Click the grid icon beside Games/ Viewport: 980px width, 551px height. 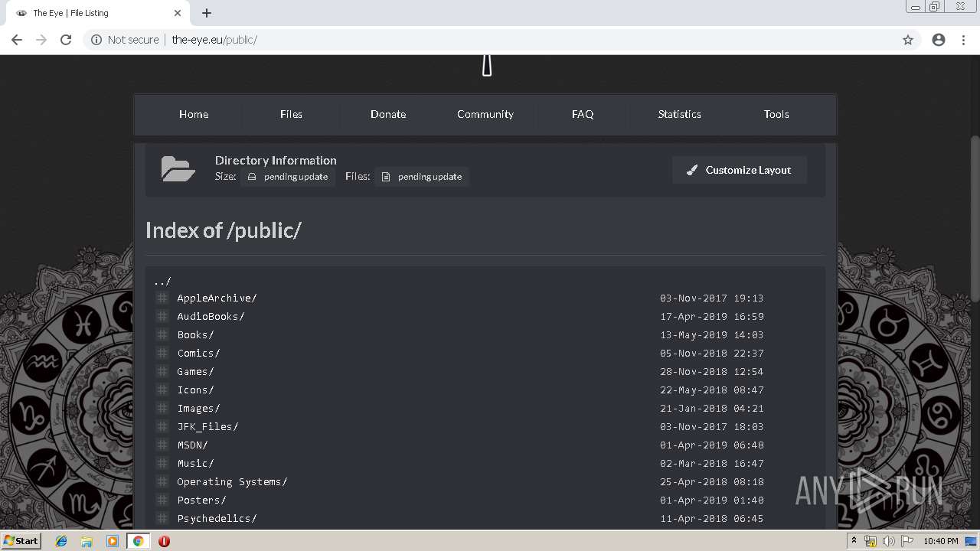click(x=162, y=371)
